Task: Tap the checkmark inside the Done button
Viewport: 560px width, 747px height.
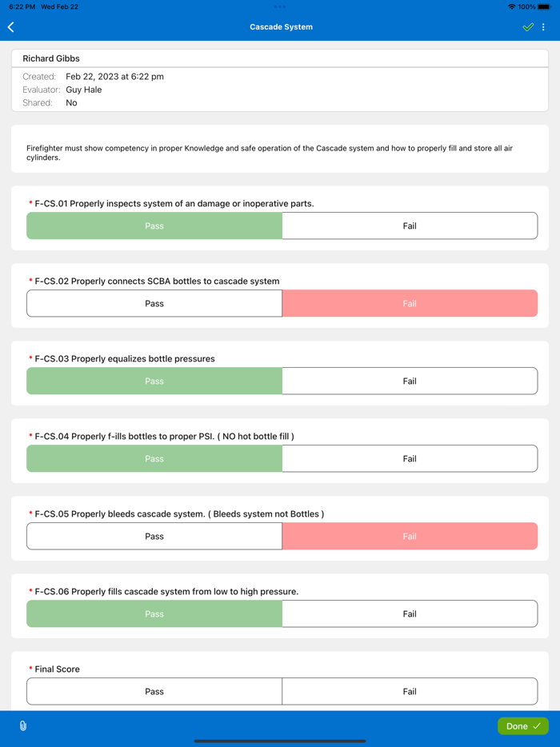Action: (x=535, y=725)
